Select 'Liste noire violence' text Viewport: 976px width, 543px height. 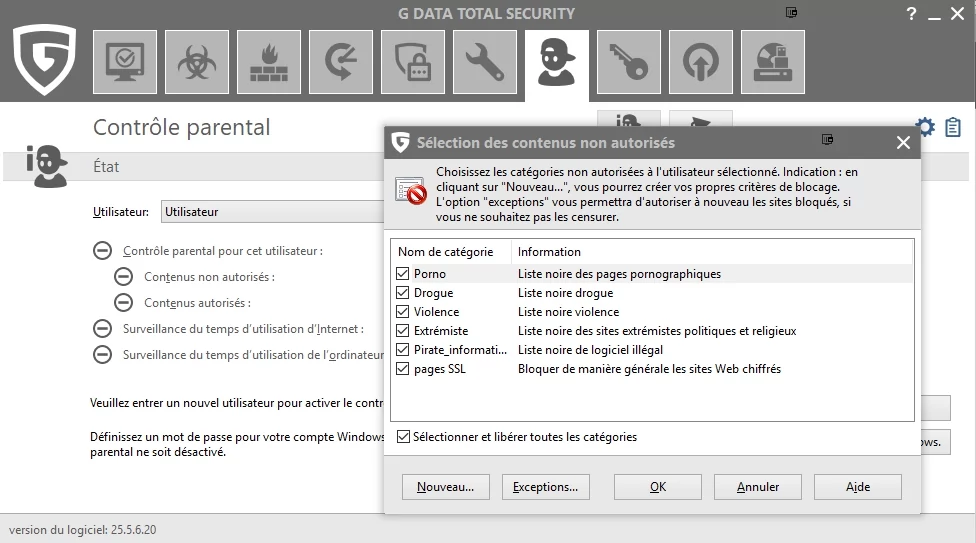[x=568, y=312]
